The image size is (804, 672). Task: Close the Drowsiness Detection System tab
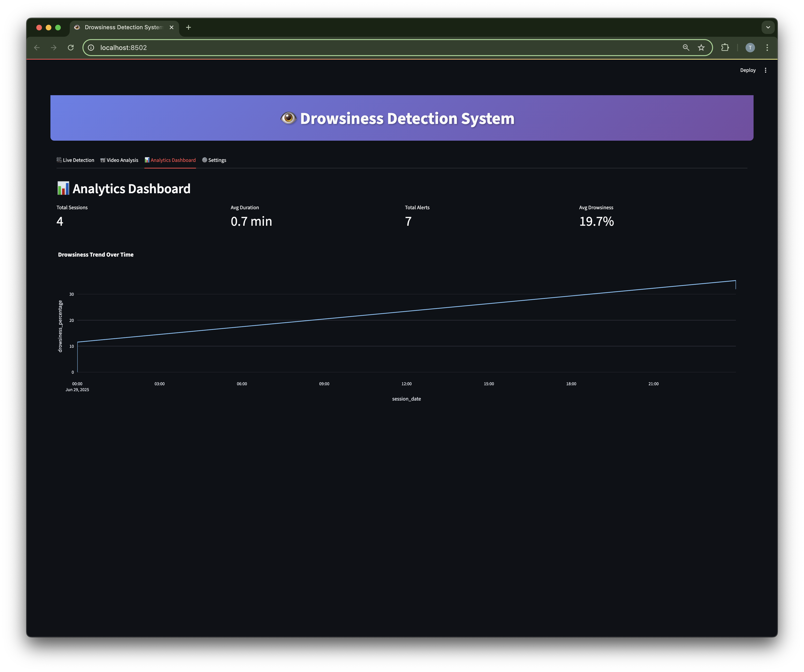point(172,27)
